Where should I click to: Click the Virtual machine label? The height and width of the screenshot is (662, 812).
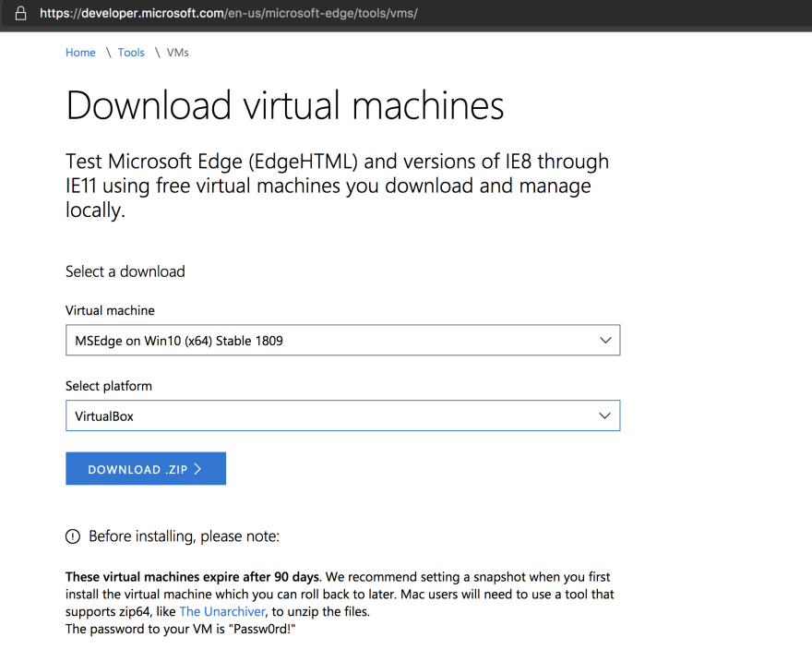coord(110,310)
